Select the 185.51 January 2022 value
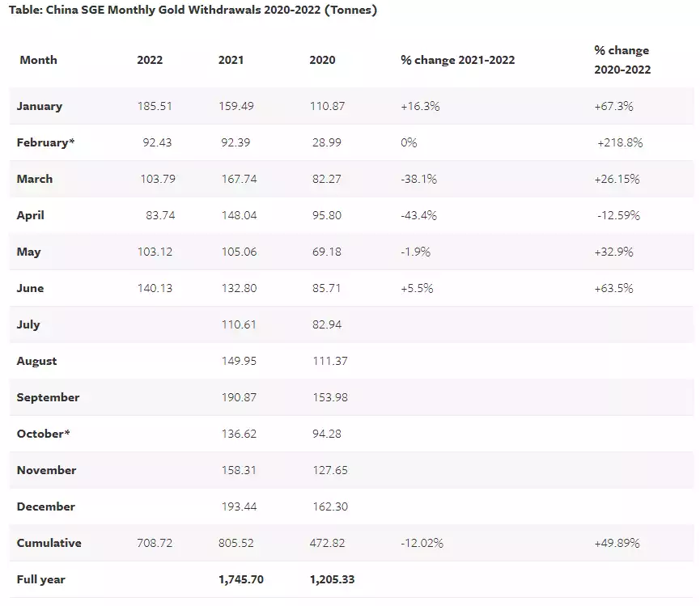 (x=155, y=106)
